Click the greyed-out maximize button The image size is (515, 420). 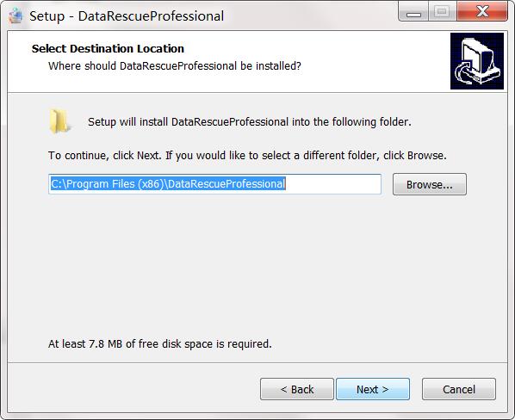coord(442,12)
